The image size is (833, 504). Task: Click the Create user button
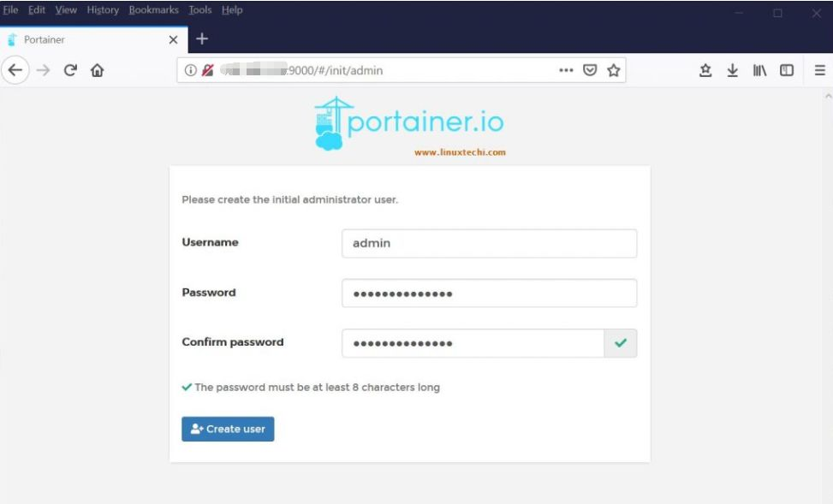[x=228, y=429]
